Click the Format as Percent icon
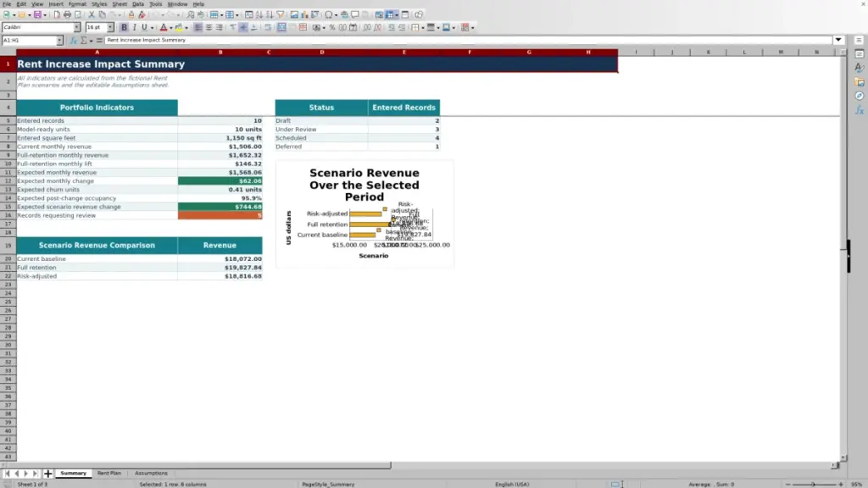Image resolution: width=868 pixels, height=488 pixels. [x=332, y=28]
